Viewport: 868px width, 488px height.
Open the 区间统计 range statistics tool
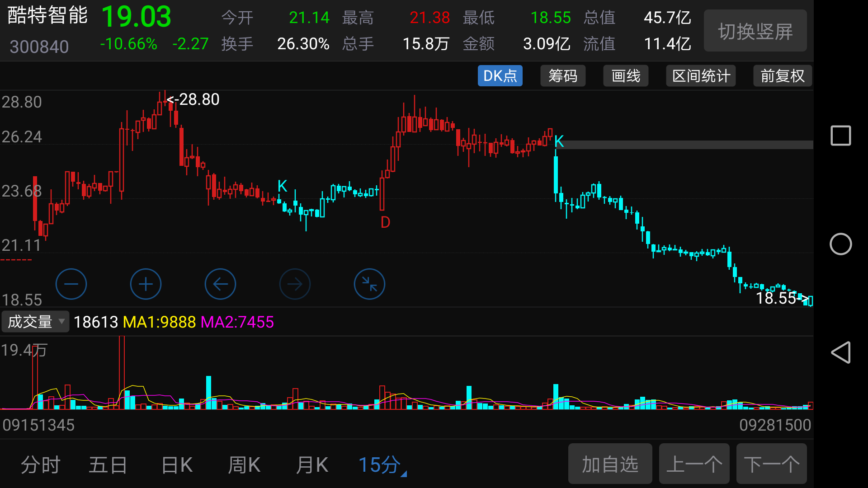701,76
